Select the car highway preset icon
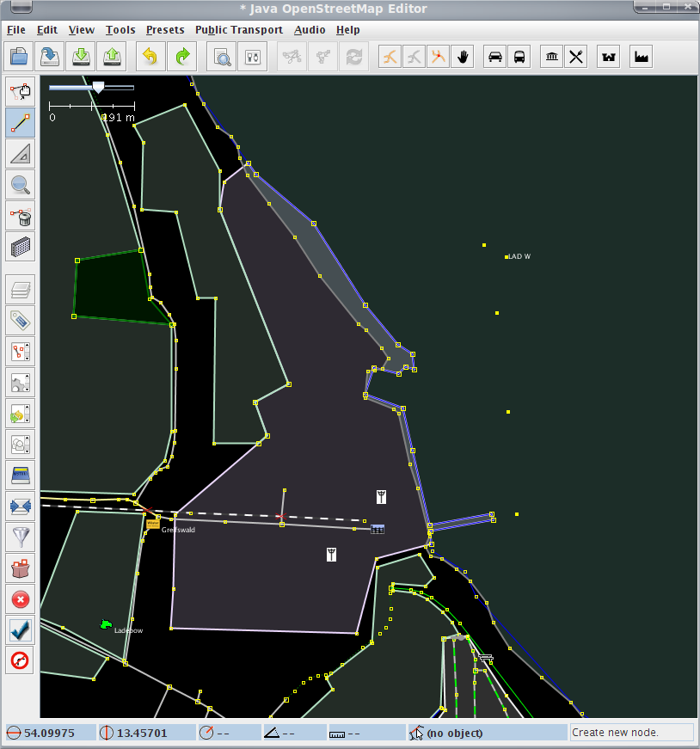Viewport: 700px width, 749px height. point(495,58)
